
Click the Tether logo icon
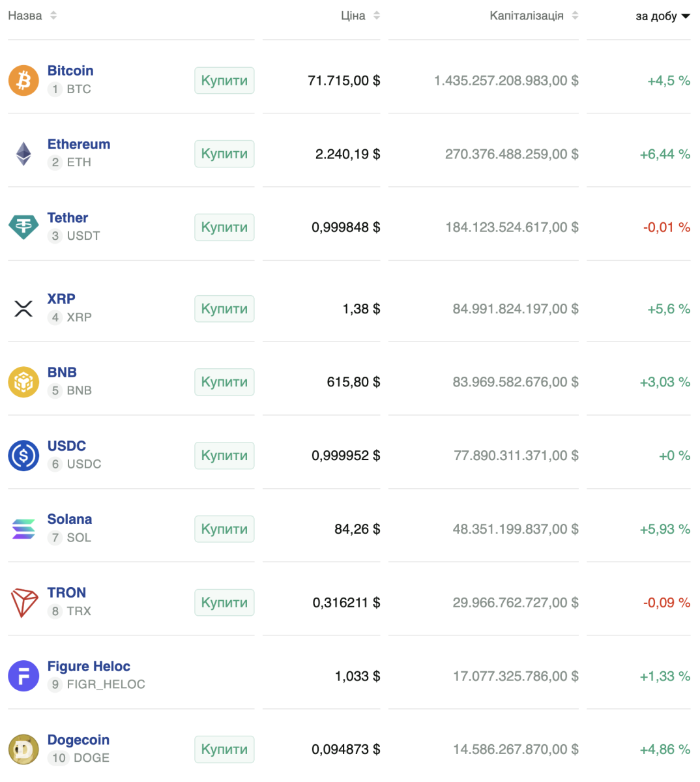click(x=23, y=227)
